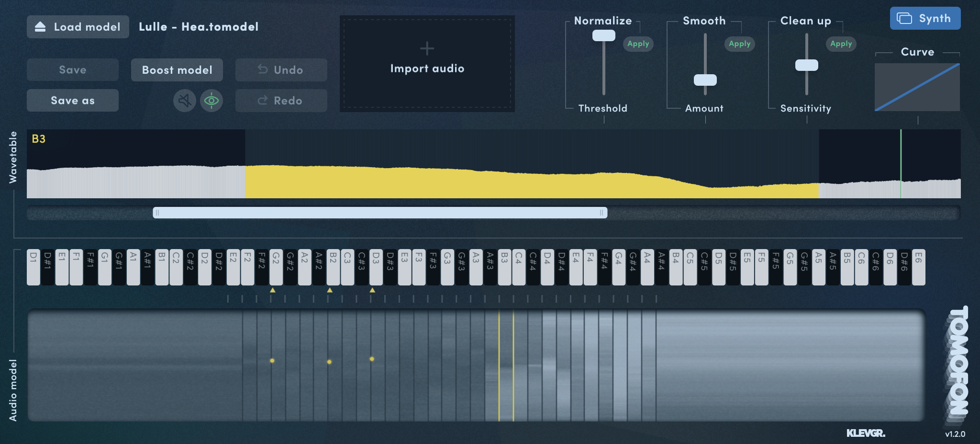Click Save as button
Image resolution: width=980 pixels, height=444 pixels.
tap(73, 101)
